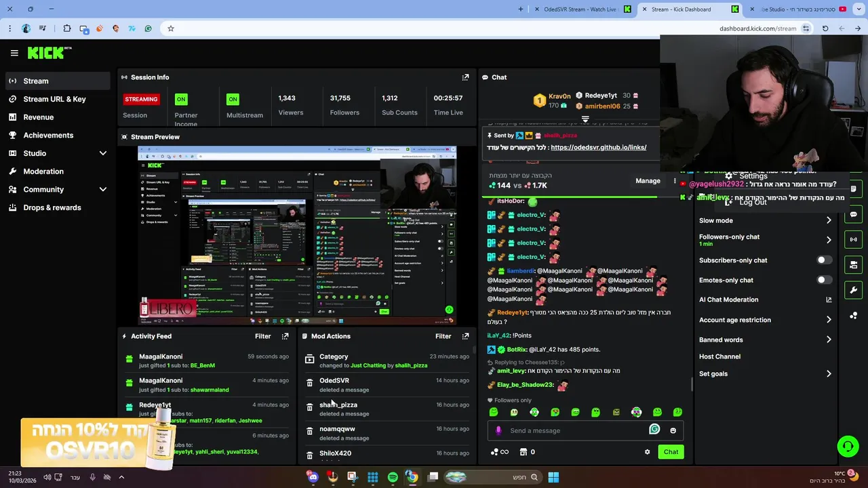Screen dimensions: 868x488
Task: Toggle Subscribers-only chat switch
Action: click(824, 260)
